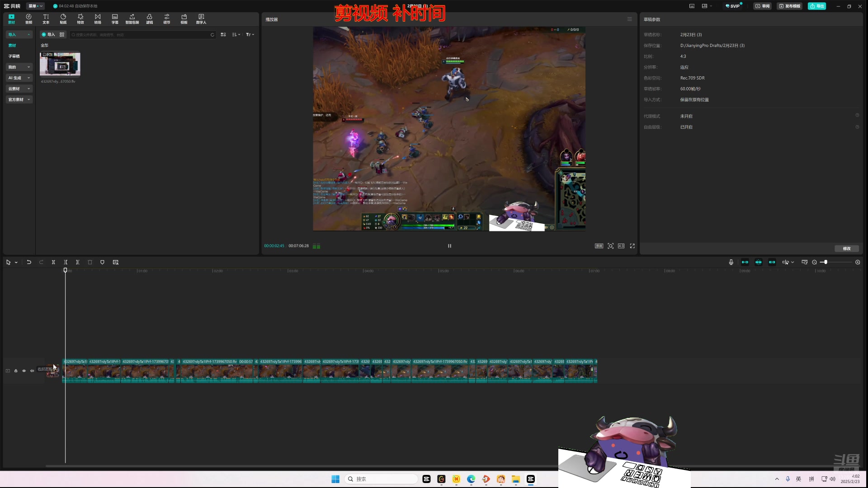Open the 调节 adjustment panel
This screenshot has width=868, height=488.
click(x=167, y=19)
